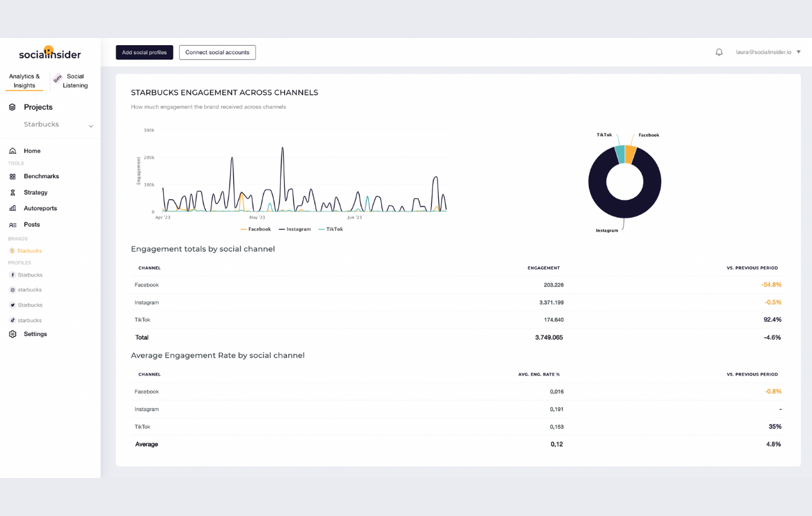Open Benchmarks in the sidebar

[x=41, y=176]
